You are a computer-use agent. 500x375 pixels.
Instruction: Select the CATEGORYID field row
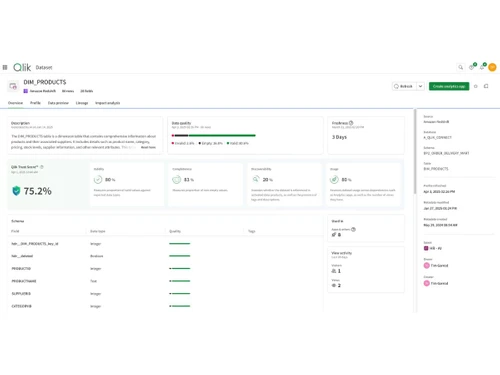pyautogui.click(x=165, y=306)
